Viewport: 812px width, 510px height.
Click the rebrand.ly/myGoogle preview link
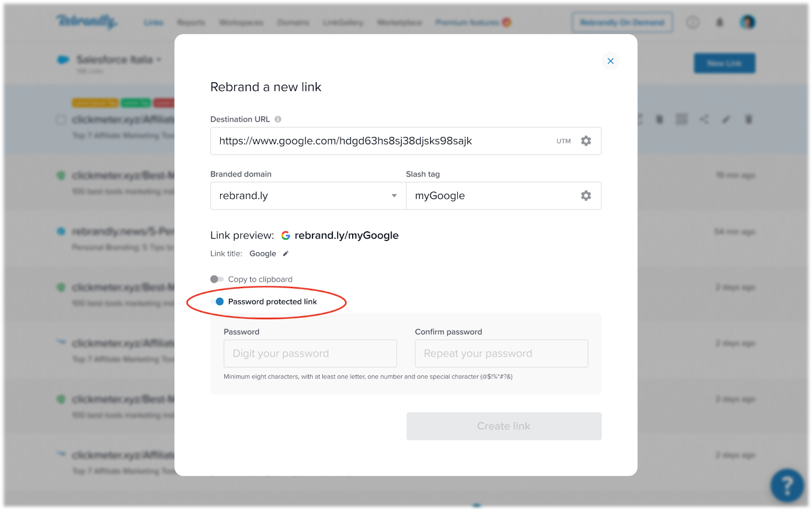click(347, 235)
